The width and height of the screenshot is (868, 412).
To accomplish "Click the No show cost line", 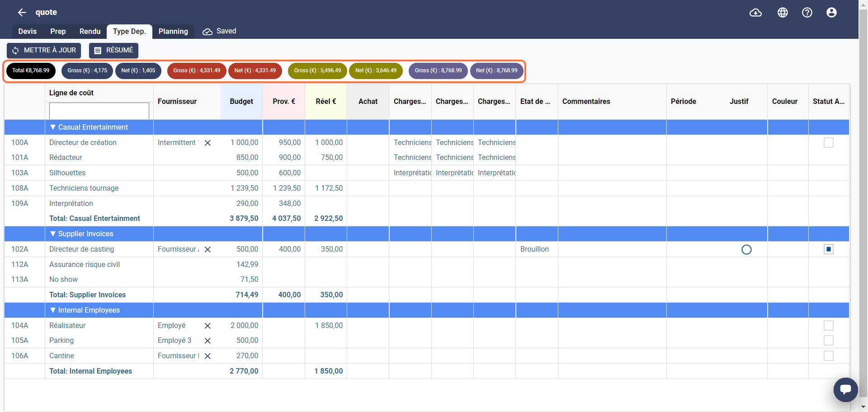I will (63, 280).
